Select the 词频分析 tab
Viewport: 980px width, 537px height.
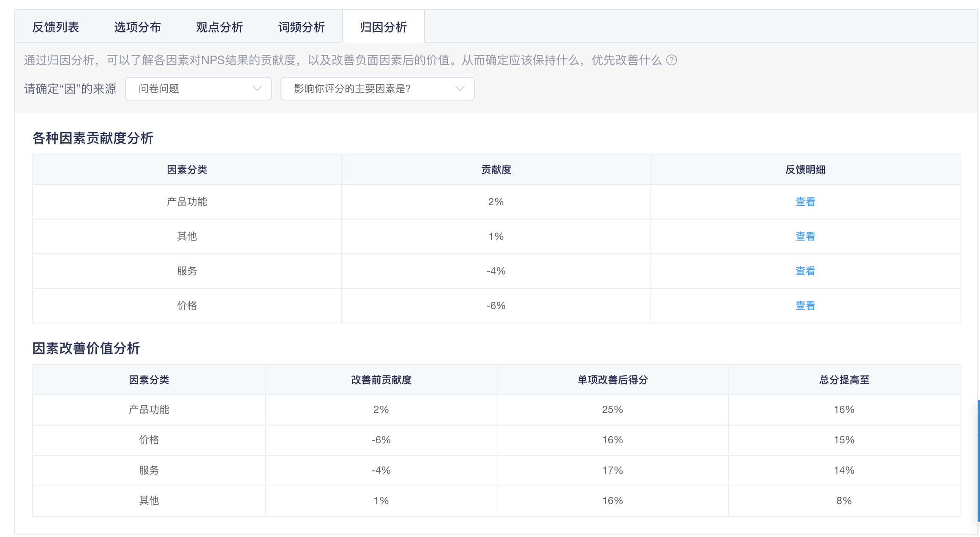pos(302,27)
